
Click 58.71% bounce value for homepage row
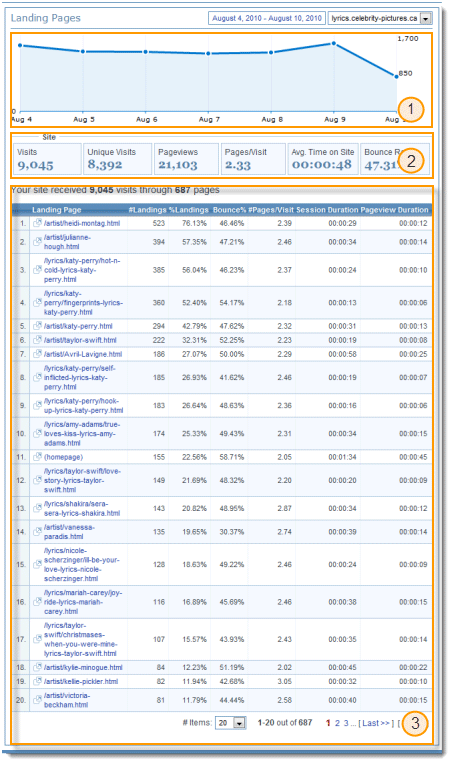pyautogui.click(x=232, y=457)
